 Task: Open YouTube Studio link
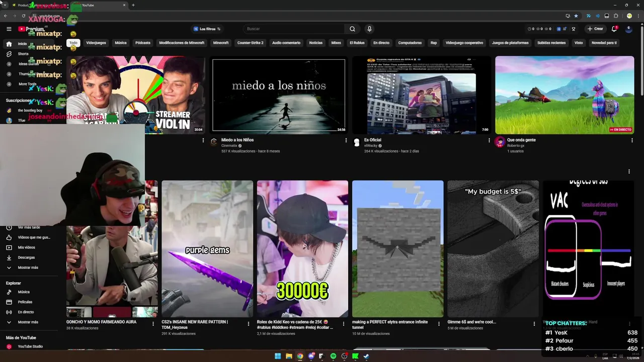pyautogui.click(x=30, y=346)
